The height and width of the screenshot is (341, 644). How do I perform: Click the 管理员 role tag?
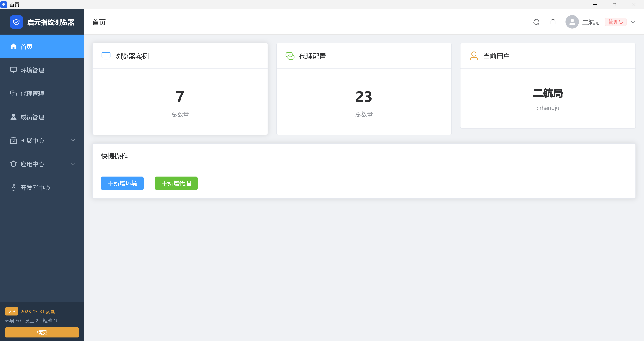615,22
